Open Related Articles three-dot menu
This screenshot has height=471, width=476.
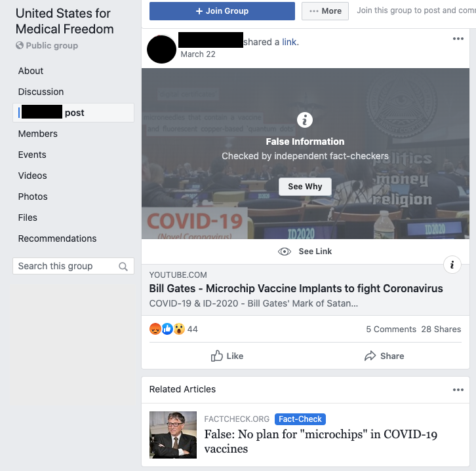(458, 390)
